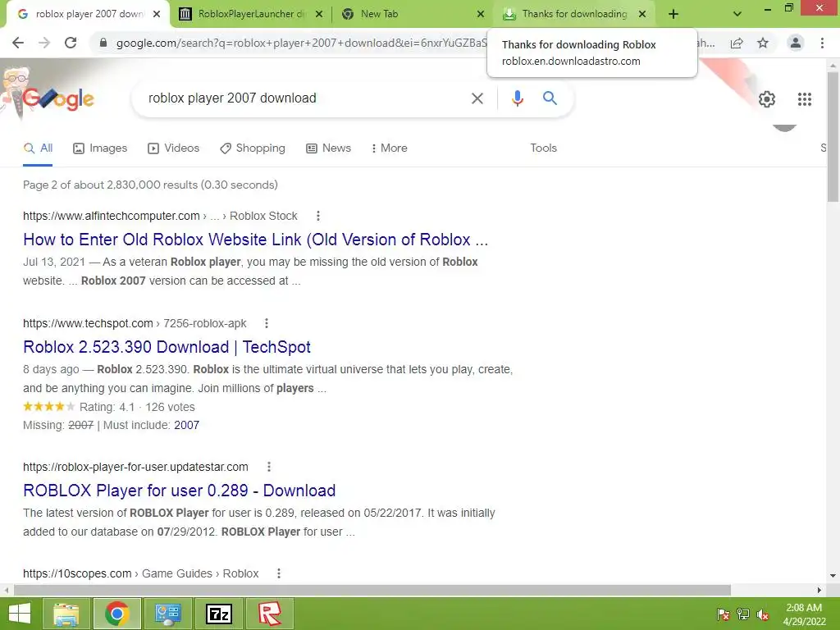Submit search with magnifier icon
Screen dimensions: 840x630
(550, 98)
